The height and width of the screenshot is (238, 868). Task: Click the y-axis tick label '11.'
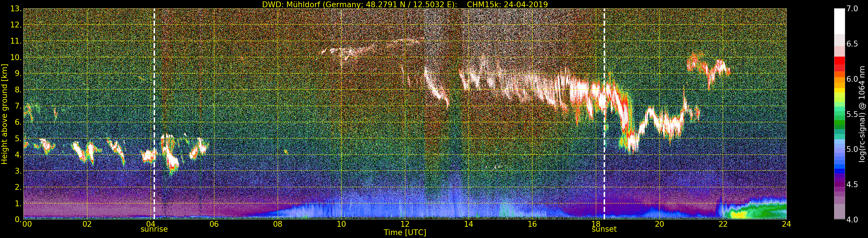[x=16, y=41]
